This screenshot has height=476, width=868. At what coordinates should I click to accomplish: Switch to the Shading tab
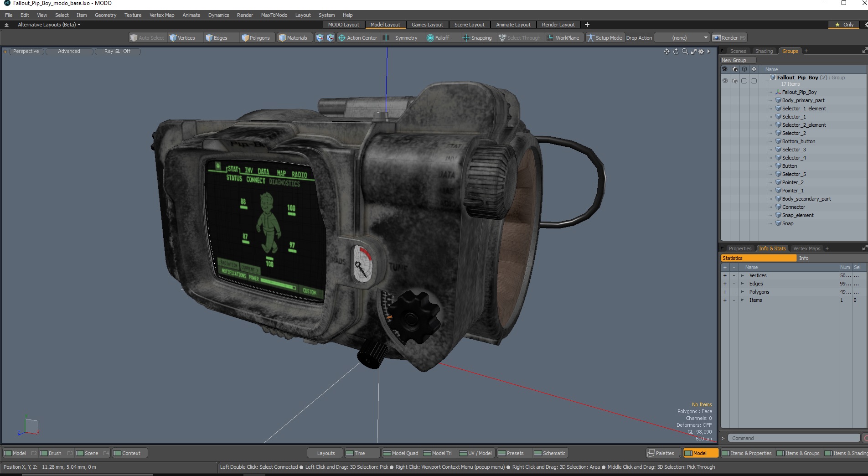click(764, 51)
